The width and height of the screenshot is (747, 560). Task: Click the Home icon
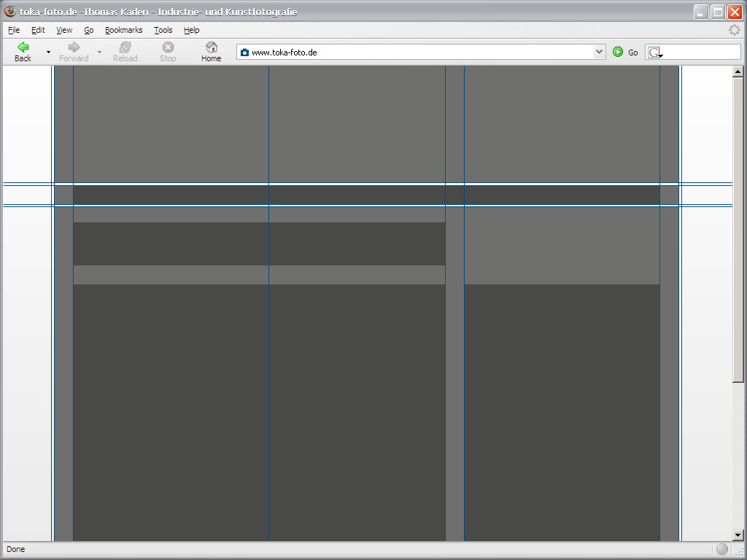tap(211, 47)
